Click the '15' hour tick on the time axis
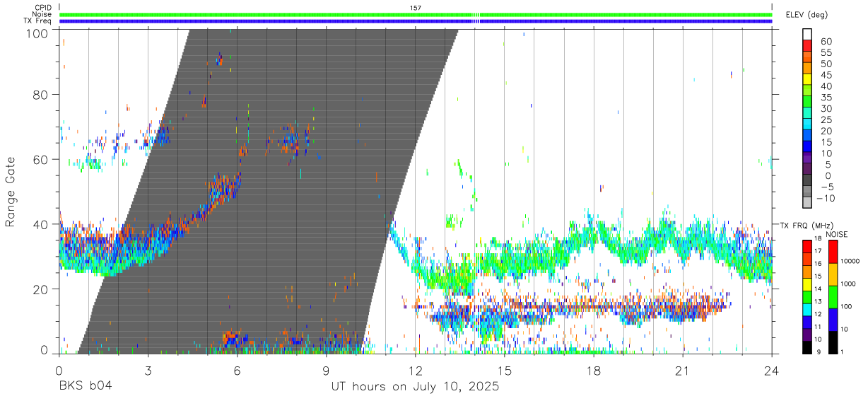This screenshot has width=868, height=401. point(505,370)
